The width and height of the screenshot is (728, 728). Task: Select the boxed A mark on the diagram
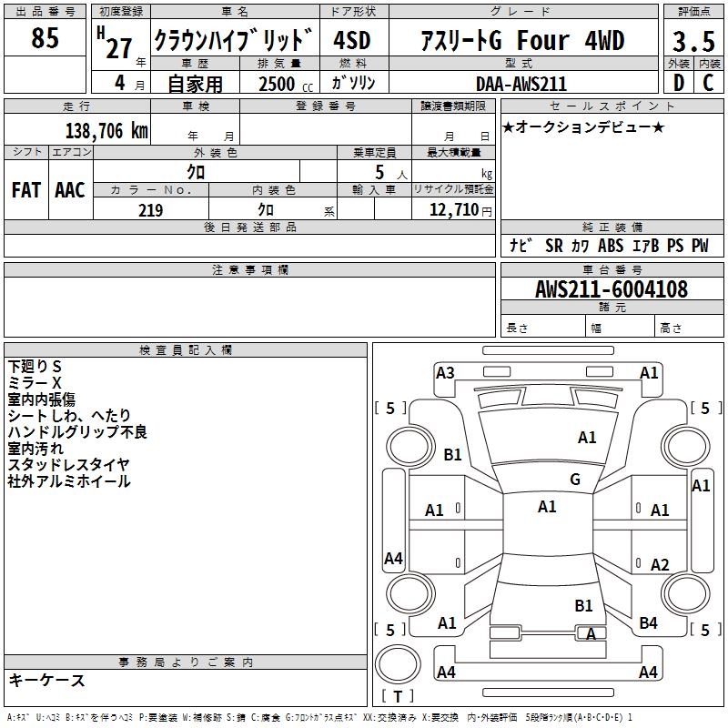click(591, 634)
